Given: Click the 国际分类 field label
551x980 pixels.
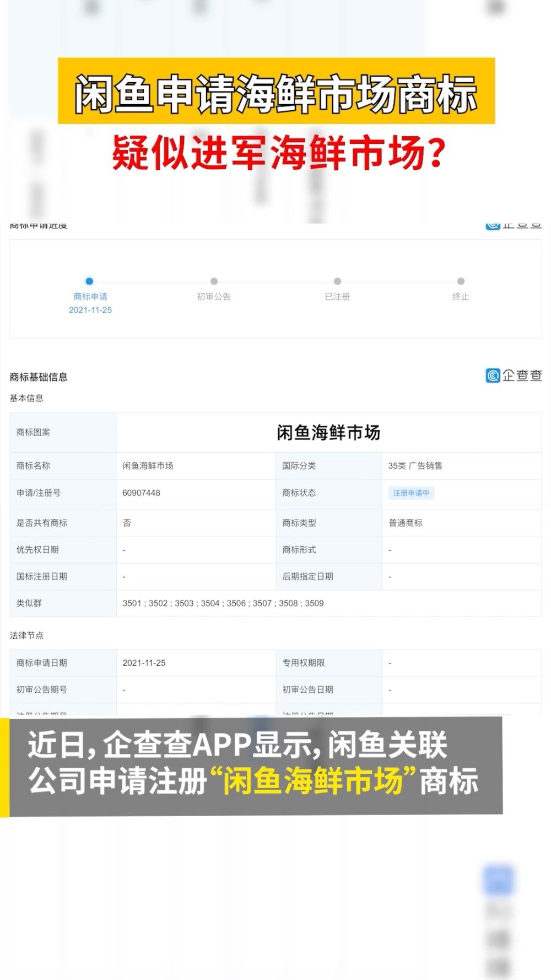Looking at the screenshot, I should (x=299, y=466).
